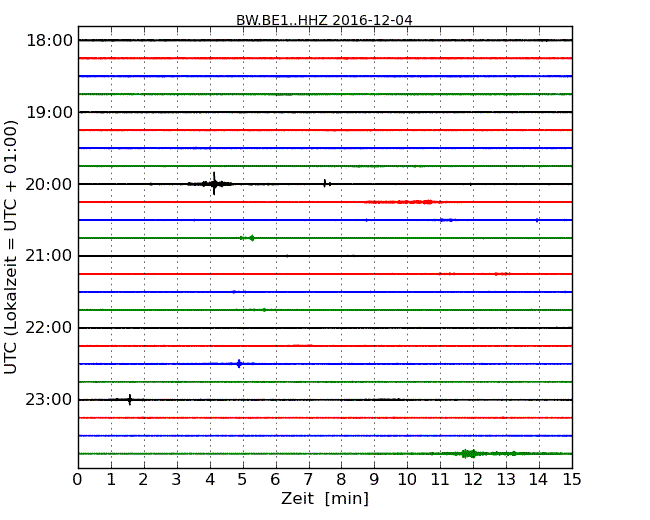Click the large black spike on the 20:00 trace
This screenshot has width=650, height=520.
[x=214, y=184]
